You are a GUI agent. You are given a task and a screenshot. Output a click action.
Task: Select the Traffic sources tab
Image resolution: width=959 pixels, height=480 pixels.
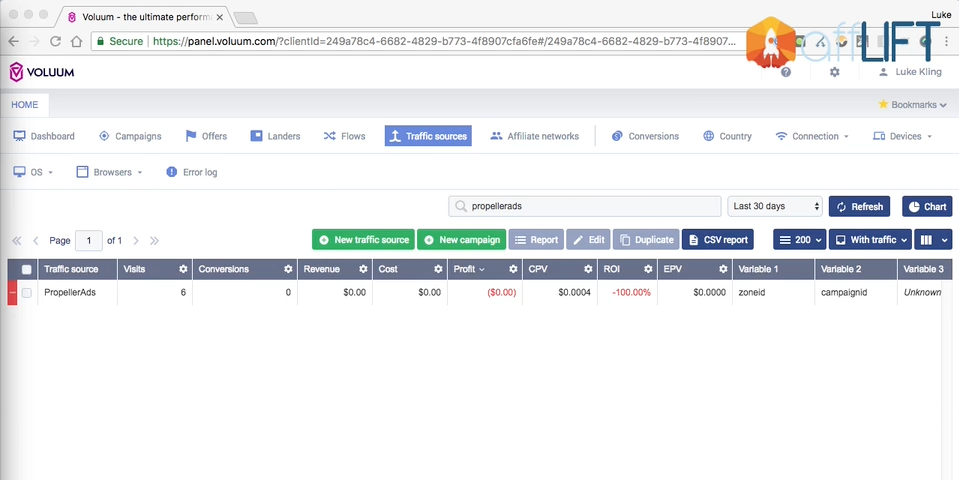(x=428, y=136)
